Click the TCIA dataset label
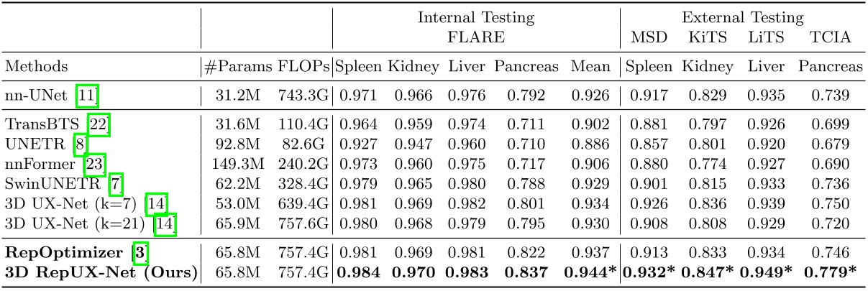Viewport: 868px width, 291px height. click(830, 37)
